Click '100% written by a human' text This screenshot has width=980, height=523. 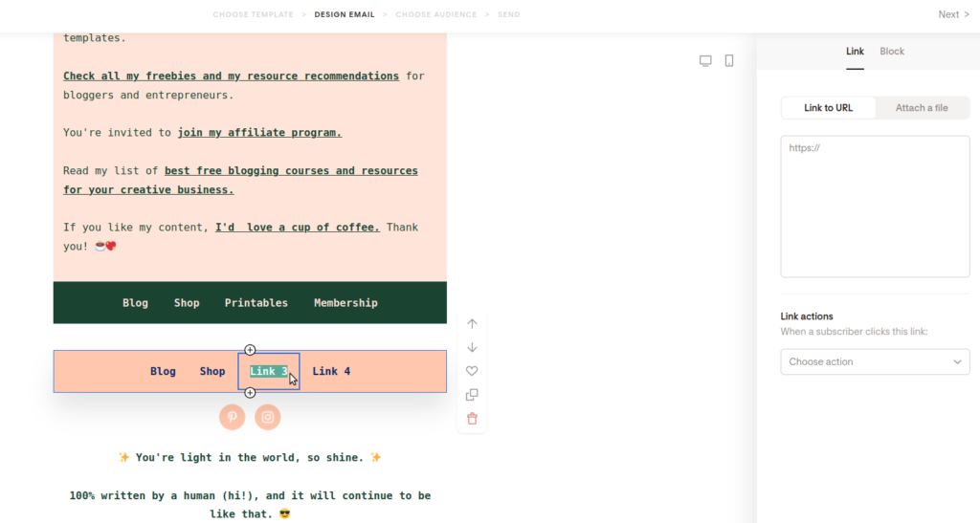point(250,505)
